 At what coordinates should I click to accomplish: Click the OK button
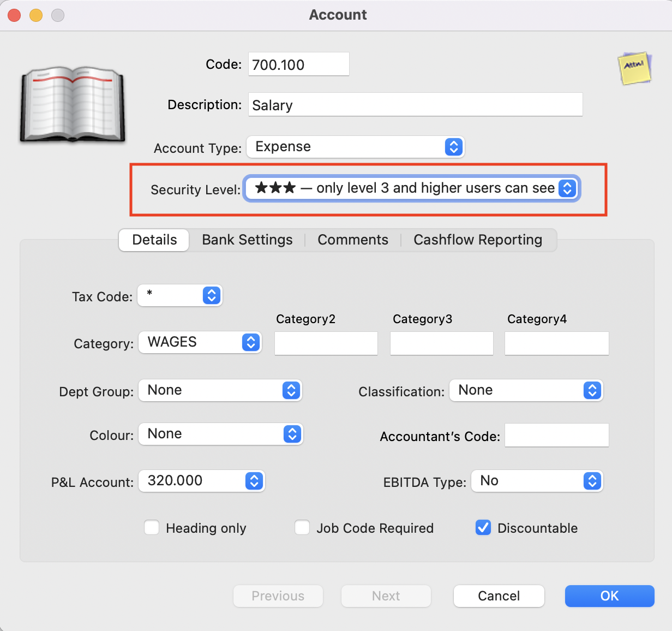coord(609,596)
